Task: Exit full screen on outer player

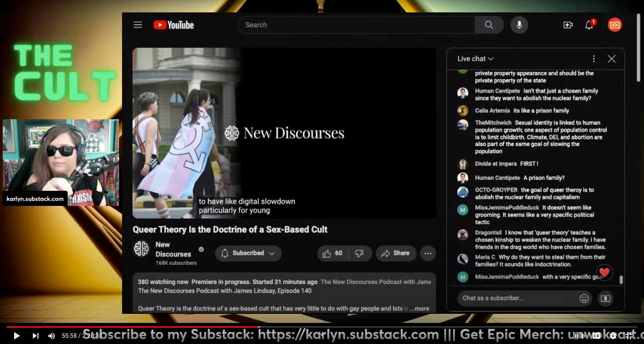Action: (x=629, y=336)
